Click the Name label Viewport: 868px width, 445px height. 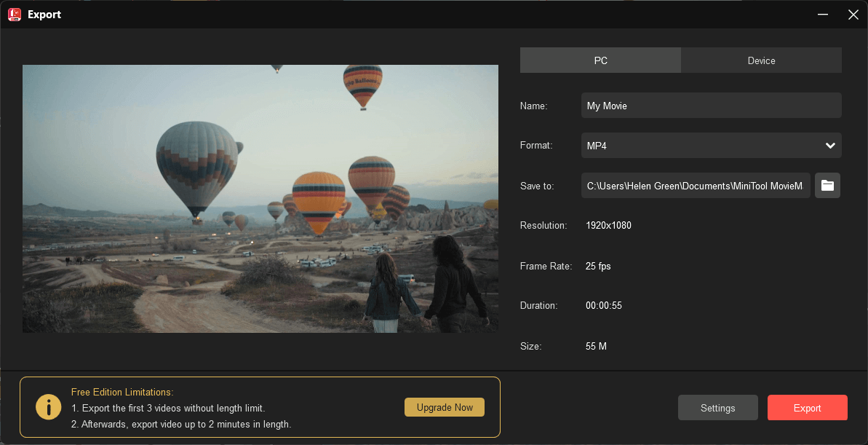(x=533, y=106)
